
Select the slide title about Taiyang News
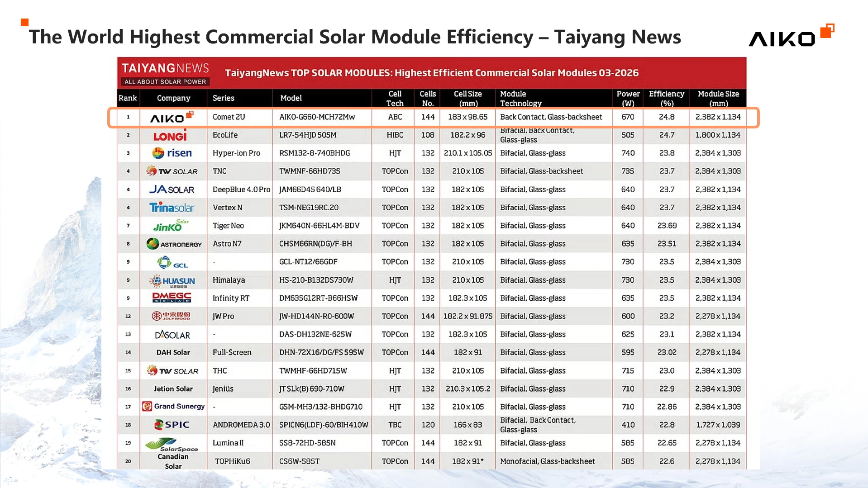pos(355,37)
